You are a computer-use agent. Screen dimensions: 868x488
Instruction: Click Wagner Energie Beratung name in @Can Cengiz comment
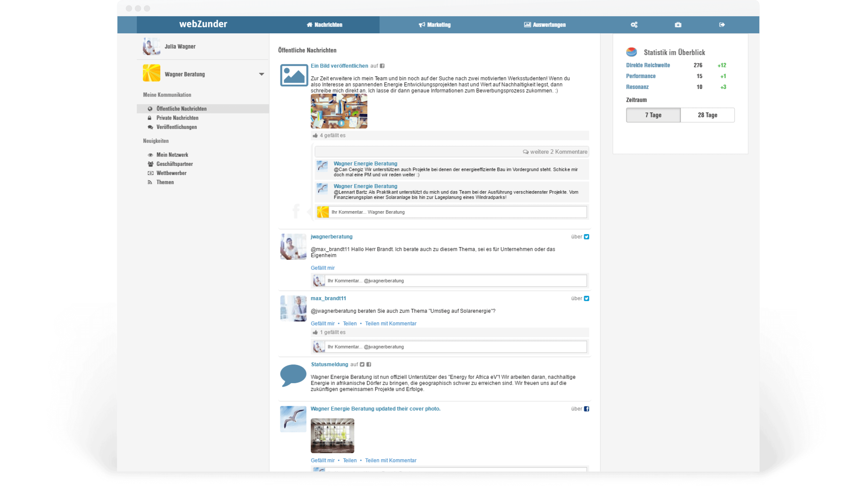tap(365, 164)
